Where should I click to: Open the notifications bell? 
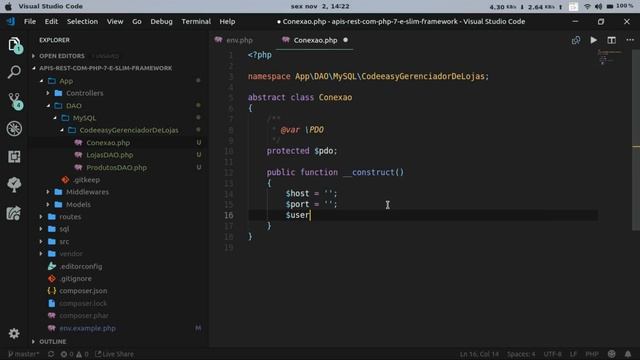(x=628, y=354)
